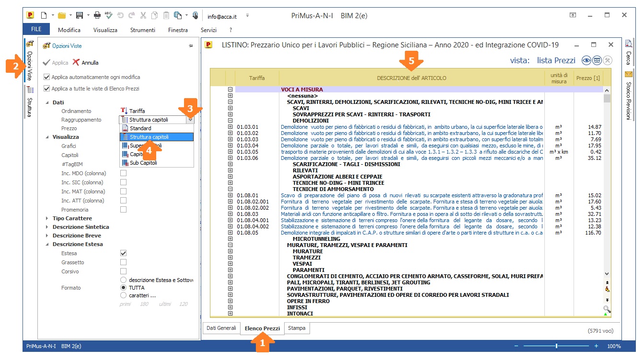644x360 pixels.
Task: Click the Save floppy disk icon
Action: pyautogui.click(x=80, y=15)
